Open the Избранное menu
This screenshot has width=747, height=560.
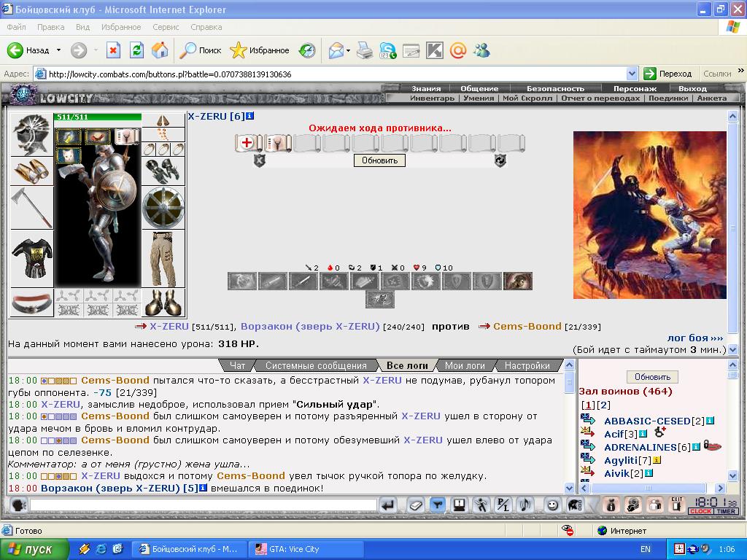click(x=121, y=27)
